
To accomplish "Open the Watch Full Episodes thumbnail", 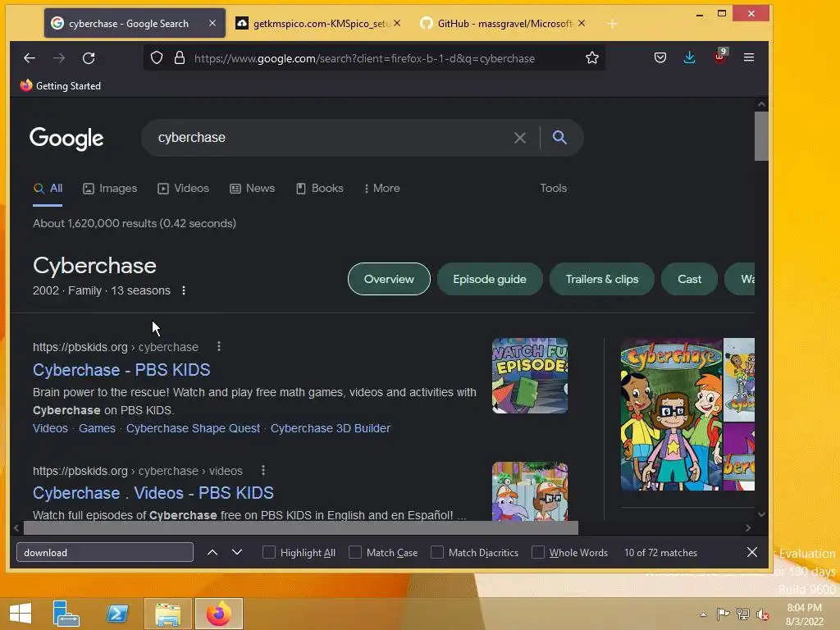I will tap(530, 376).
